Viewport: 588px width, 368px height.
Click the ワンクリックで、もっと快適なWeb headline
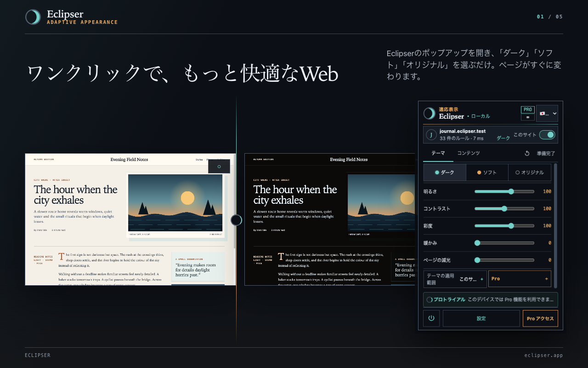tap(182, 74)
